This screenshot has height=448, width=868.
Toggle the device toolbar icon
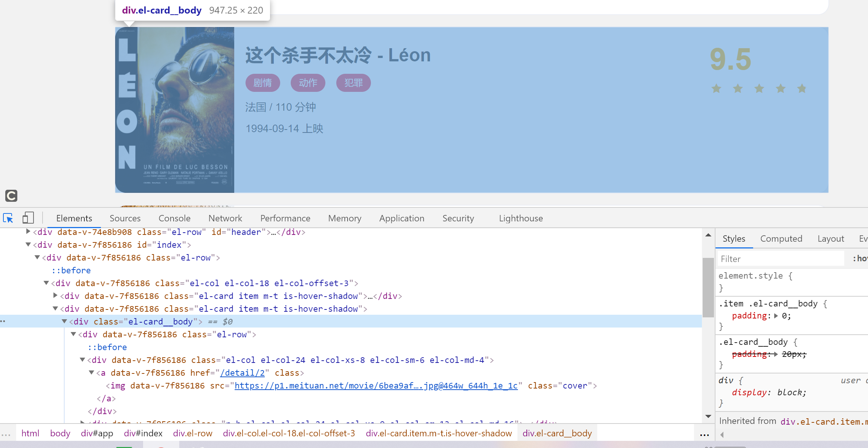click(x=28, y=218)
